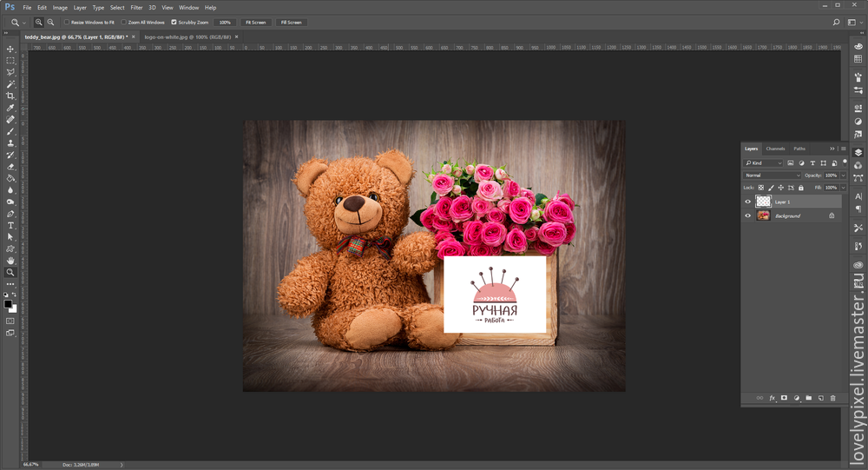Select the Crop tool

pyautogui.click(x=10, y=96)
